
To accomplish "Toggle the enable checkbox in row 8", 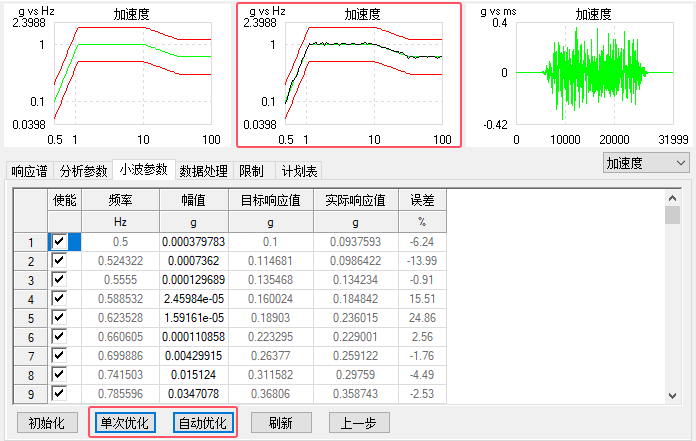I will point(59,375).
